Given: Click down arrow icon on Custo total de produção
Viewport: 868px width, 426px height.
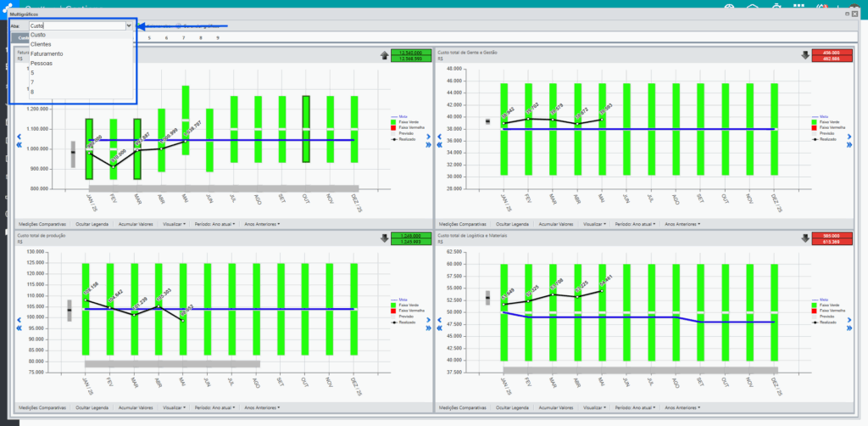Looking at the screenshot, I should pyautogui.click(x=384, y=238).
